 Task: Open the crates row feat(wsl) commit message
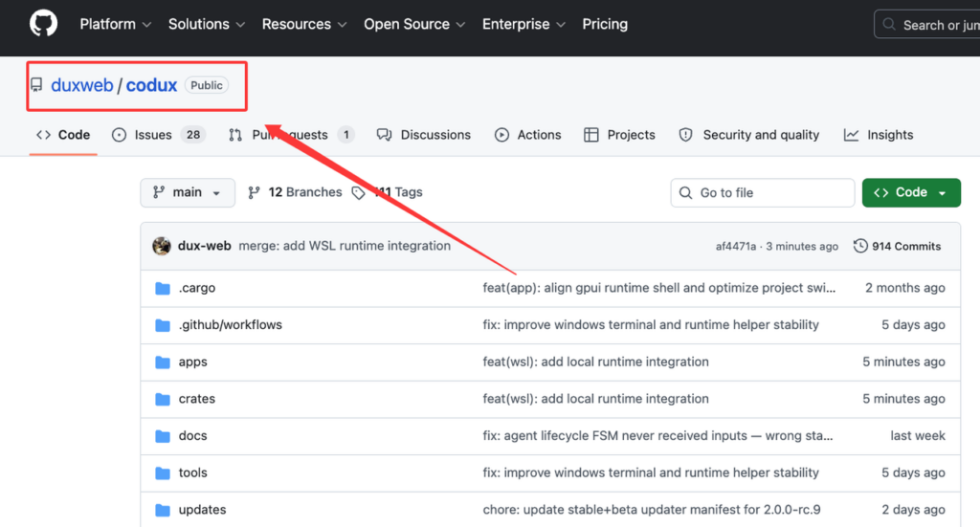[x=595, y=399]
